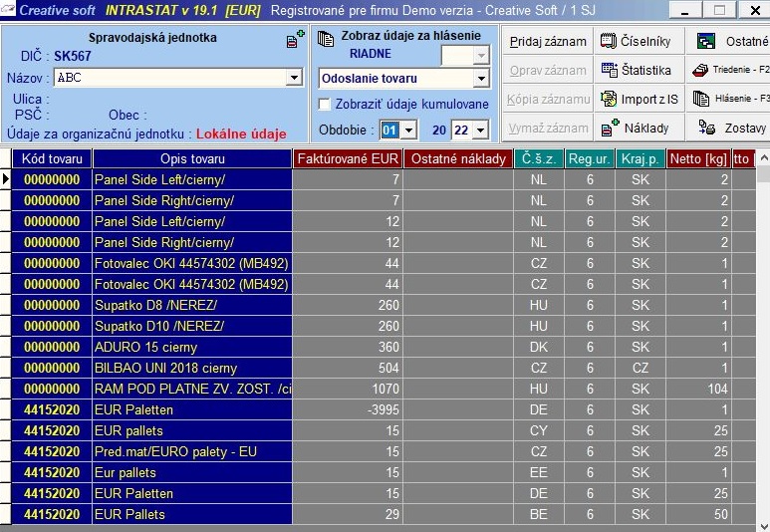770x532 pixels.
Task: Open Hlásenie F3 report
Action: [x=730, y=99]
